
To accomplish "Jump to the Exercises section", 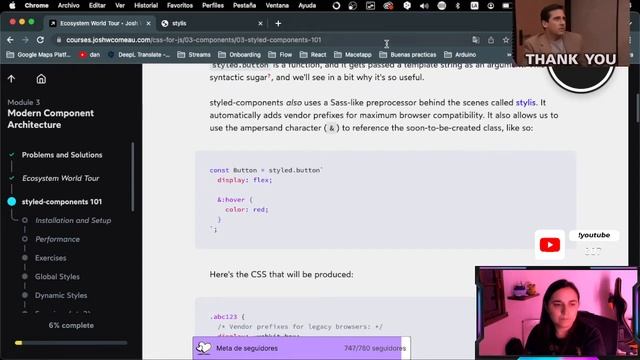I will [x=50, y=258].
